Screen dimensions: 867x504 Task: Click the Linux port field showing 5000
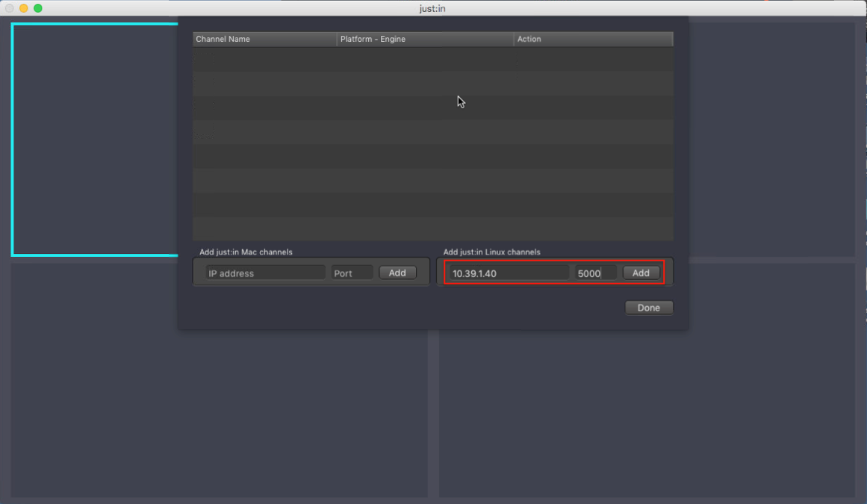point(595,273)
